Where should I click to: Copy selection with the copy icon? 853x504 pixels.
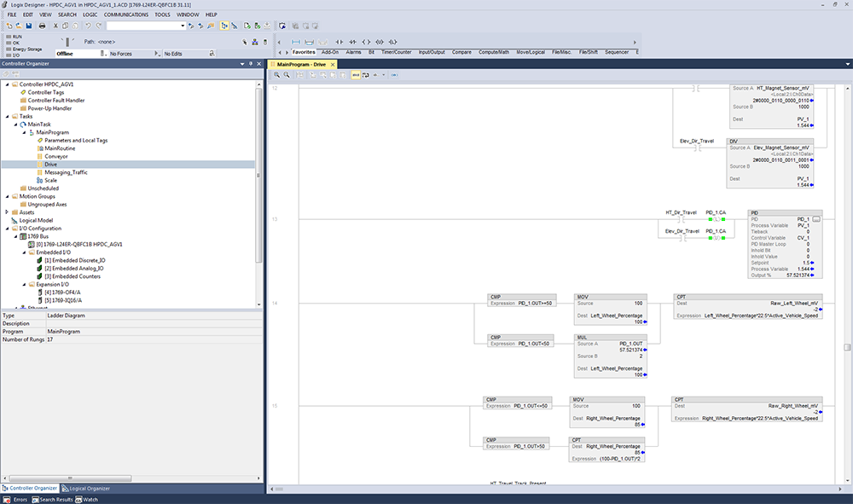(x=66, y=26)
